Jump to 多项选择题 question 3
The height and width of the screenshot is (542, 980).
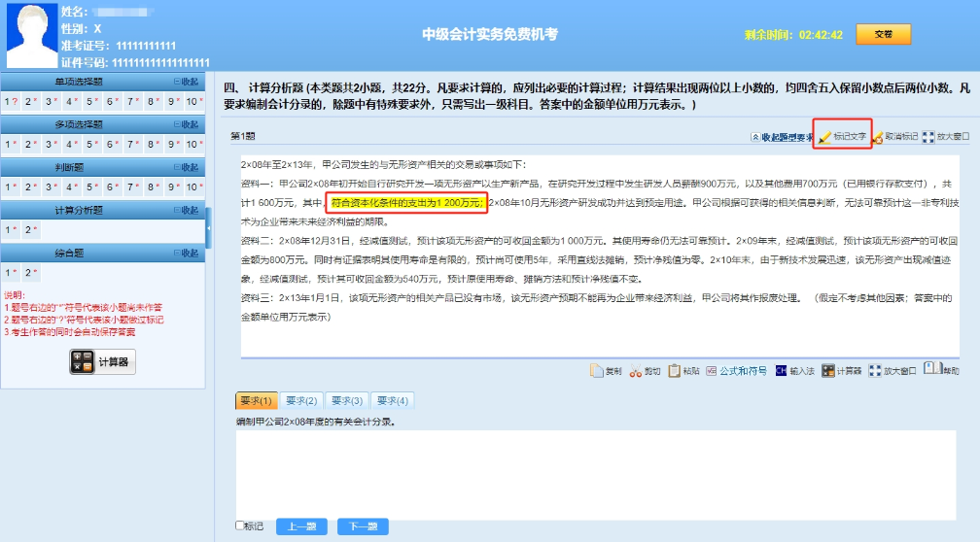52,144
